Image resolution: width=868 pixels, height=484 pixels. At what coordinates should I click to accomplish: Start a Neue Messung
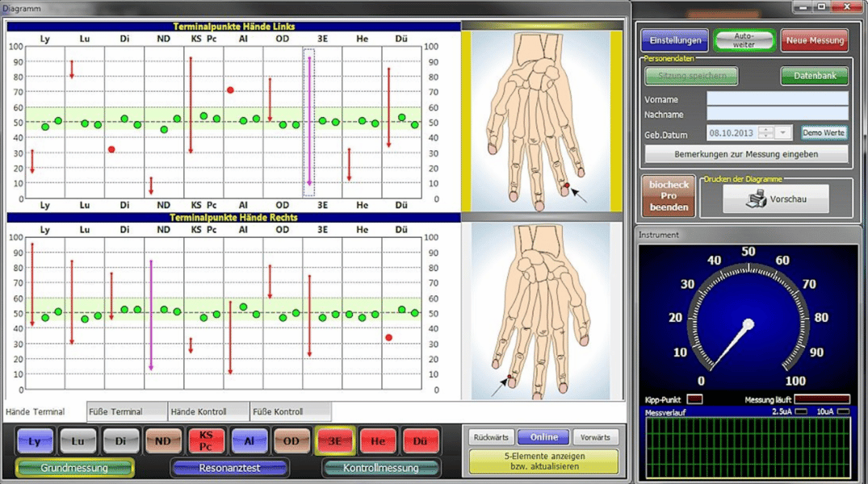(x=814, y=40)
